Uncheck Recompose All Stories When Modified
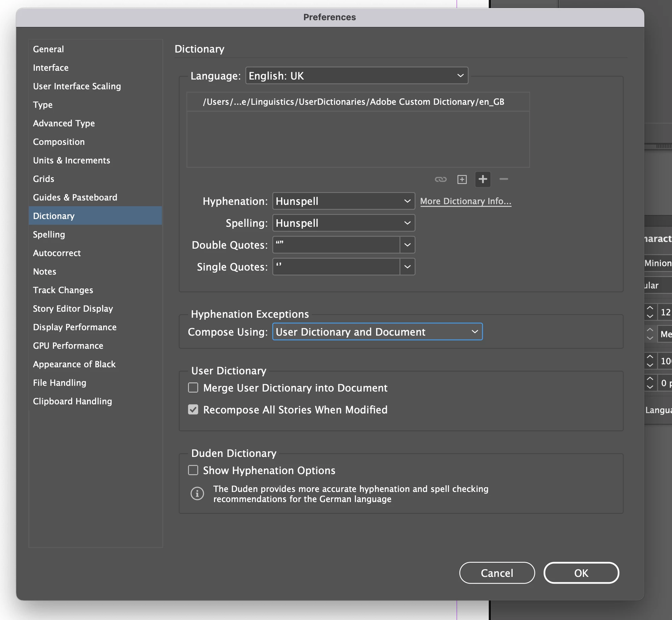This screenshot has width=672, height=620. [193, 410]
